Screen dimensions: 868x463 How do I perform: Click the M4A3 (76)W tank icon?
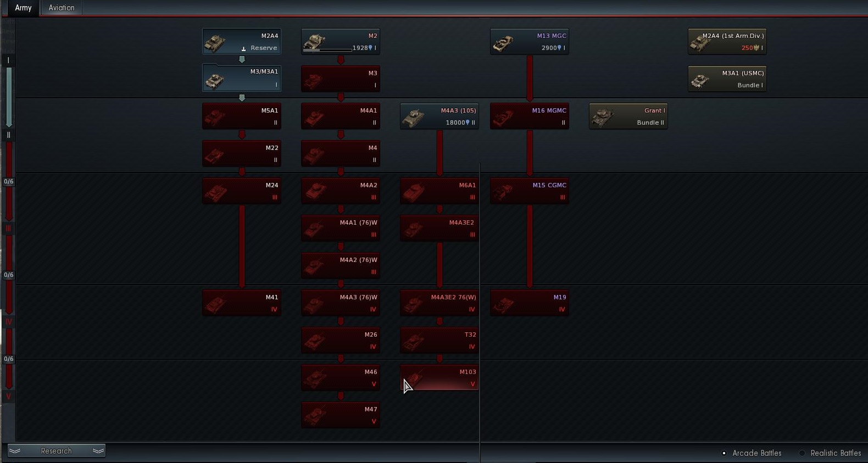314,304
